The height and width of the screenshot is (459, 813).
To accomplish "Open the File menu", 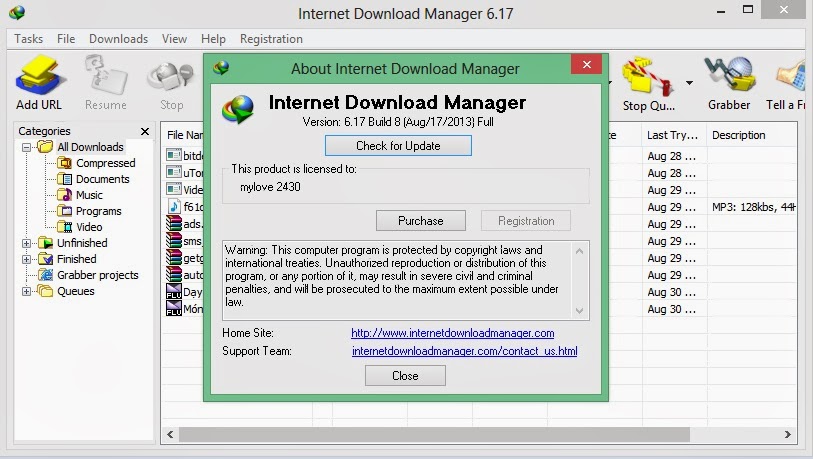I will click(66, 39).
